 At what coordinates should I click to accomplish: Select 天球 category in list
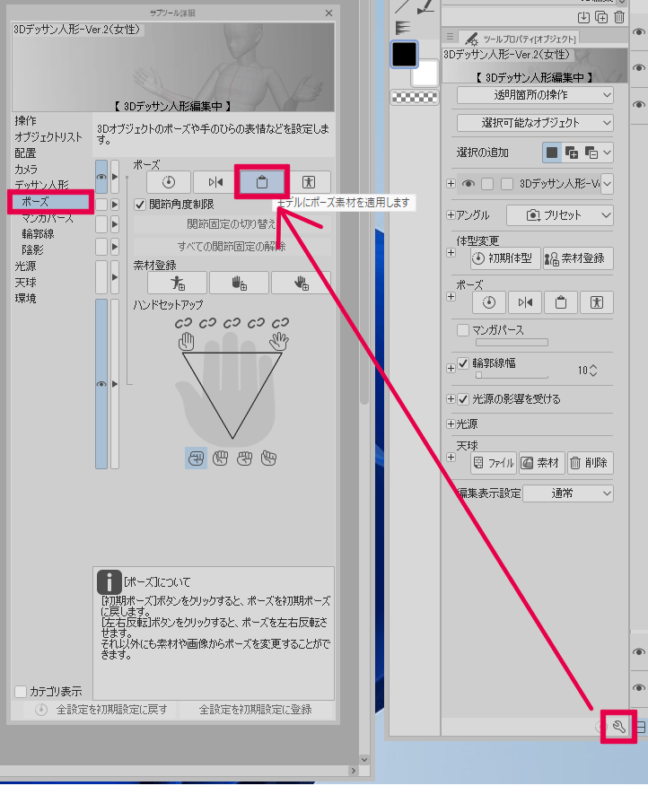(x=25, y=283)
